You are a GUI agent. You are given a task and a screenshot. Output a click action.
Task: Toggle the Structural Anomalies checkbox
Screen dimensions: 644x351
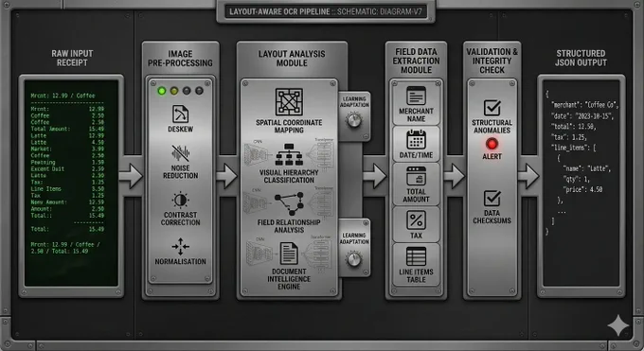click(x=492, y=108)
